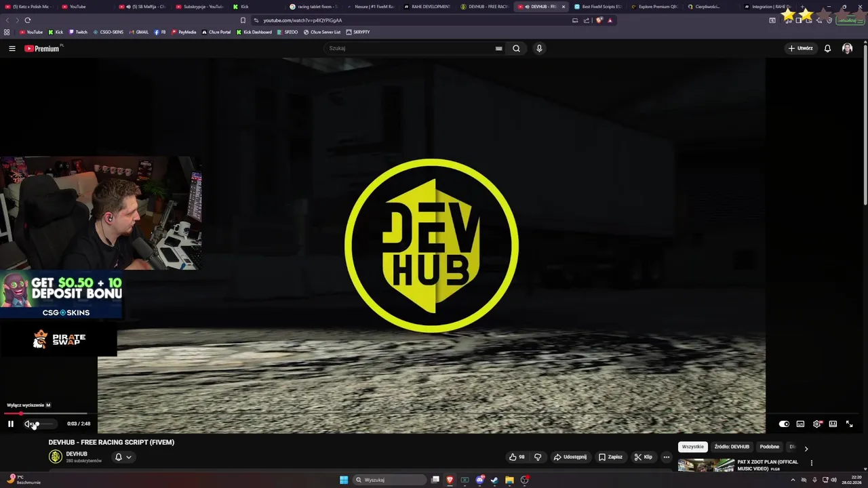Image resolution: width=868 pixels, height=488 pixels.
Task: Pause the YouTube video
Action: tap(11, 424)
